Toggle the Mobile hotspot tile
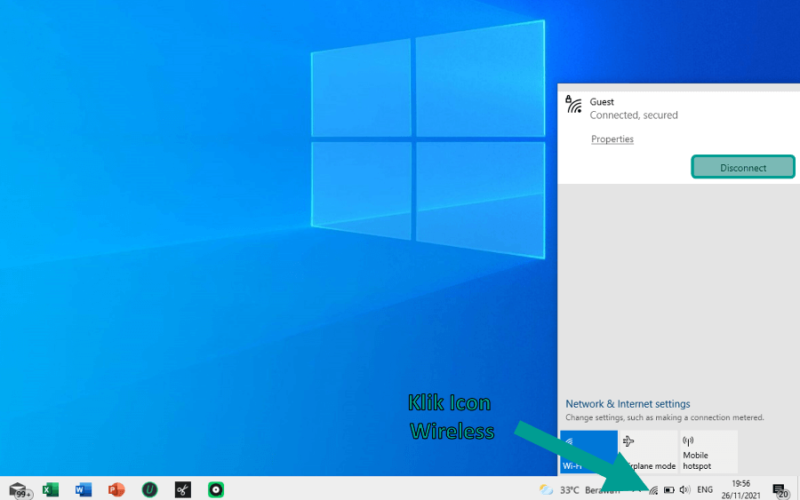The width and height of the screenshot is (800, 500). click(709, 452)
